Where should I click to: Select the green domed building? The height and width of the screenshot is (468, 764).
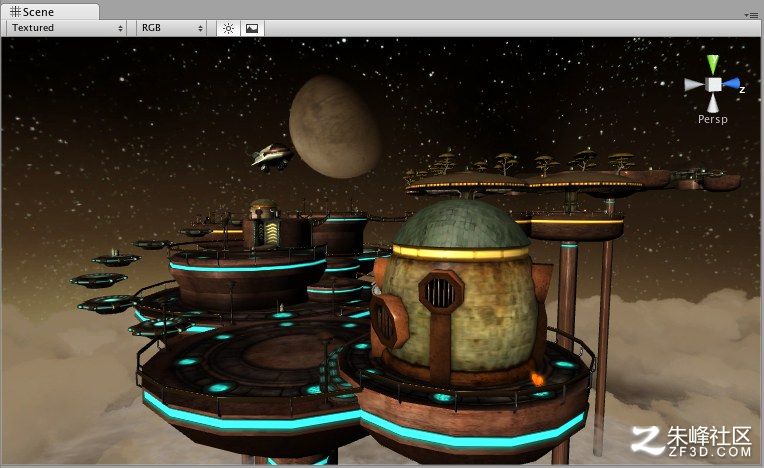460,292
